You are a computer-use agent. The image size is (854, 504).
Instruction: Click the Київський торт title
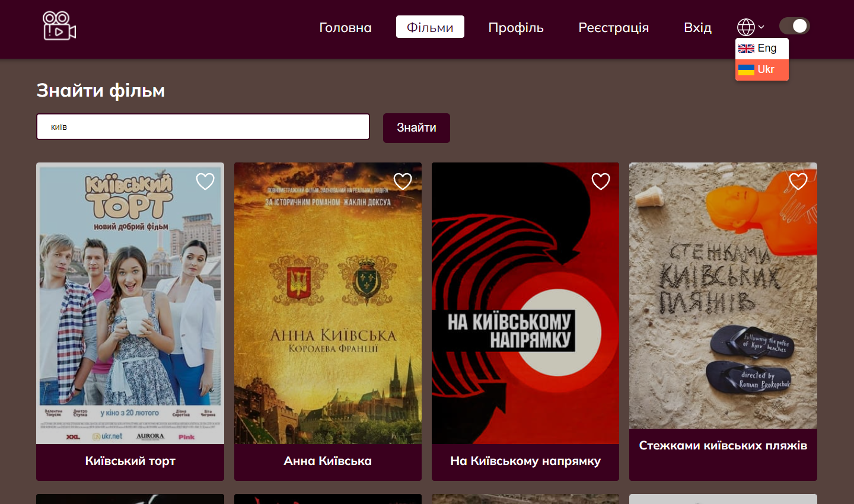click(x=130, y=461)
